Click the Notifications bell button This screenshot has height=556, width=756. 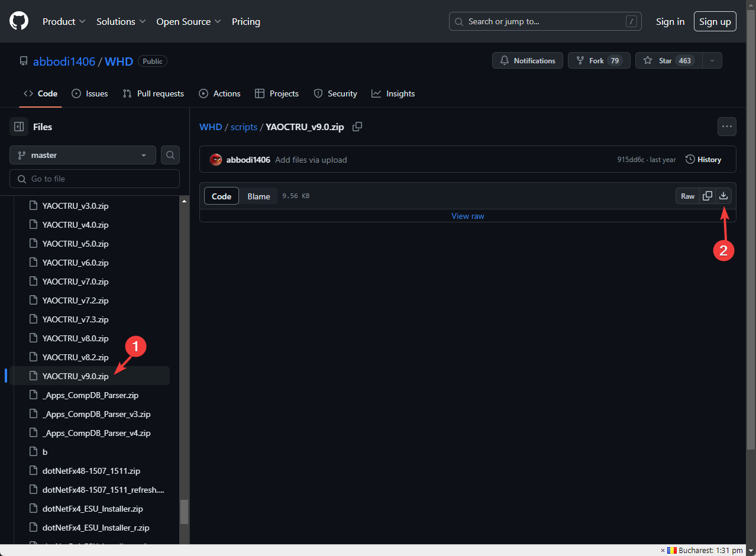(x=528, y=60)
